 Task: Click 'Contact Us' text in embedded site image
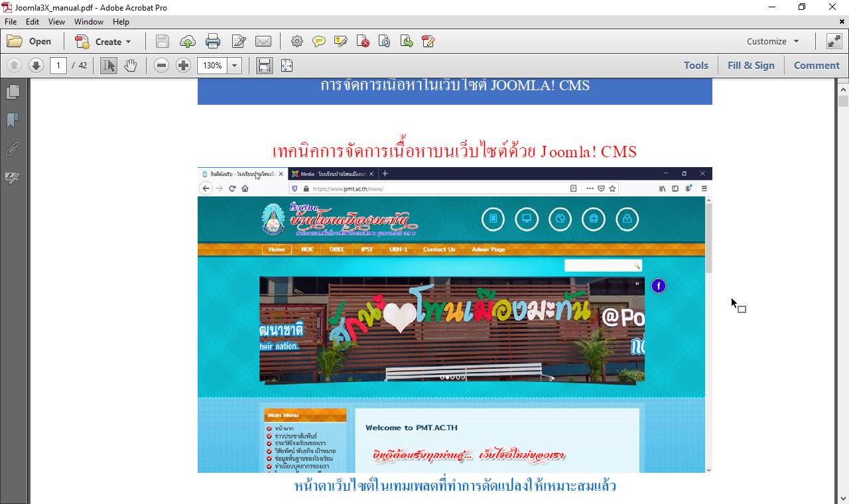point(439,249)
